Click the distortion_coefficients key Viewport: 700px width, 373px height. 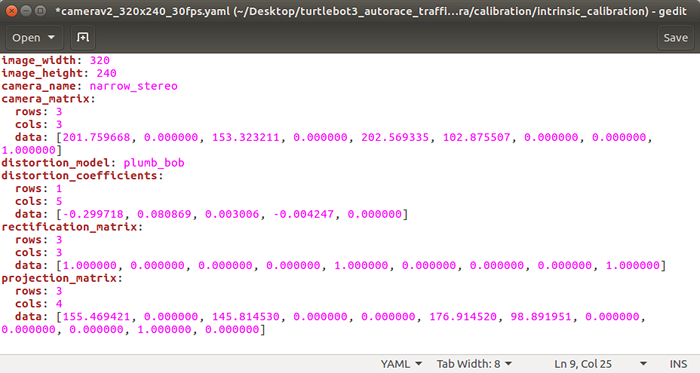79,175
